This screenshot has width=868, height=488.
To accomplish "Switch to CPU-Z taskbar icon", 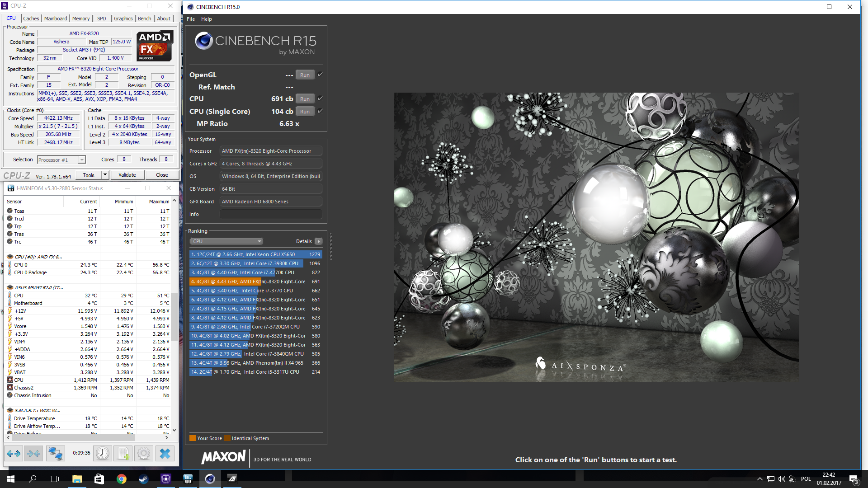I will click(x=165, y=479).
